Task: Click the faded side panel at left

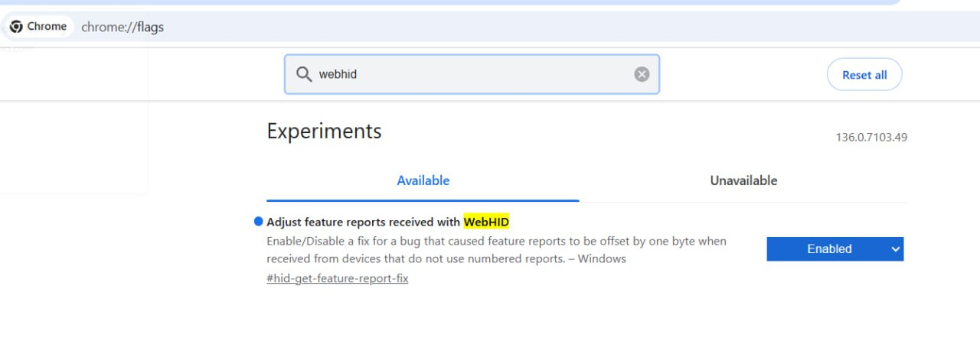Action: (x=73, y=120)
